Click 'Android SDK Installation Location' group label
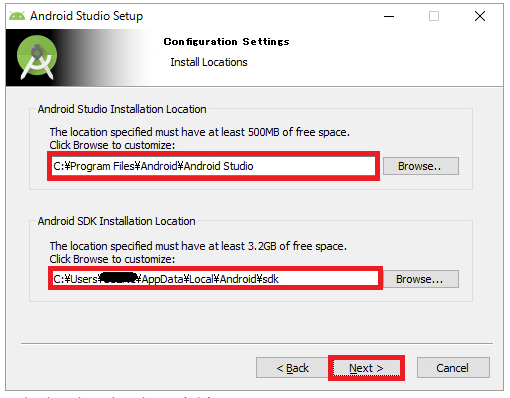510x398 pixels. coord(116,221)
